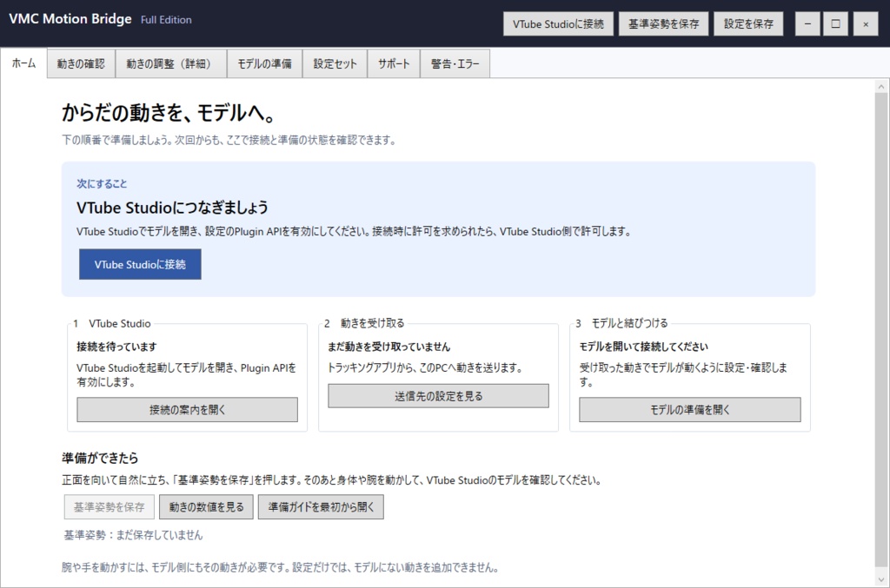This screenshot has width=890, height=588.
Task: Click the group label 1 VTube Studio
Action: 112,323
